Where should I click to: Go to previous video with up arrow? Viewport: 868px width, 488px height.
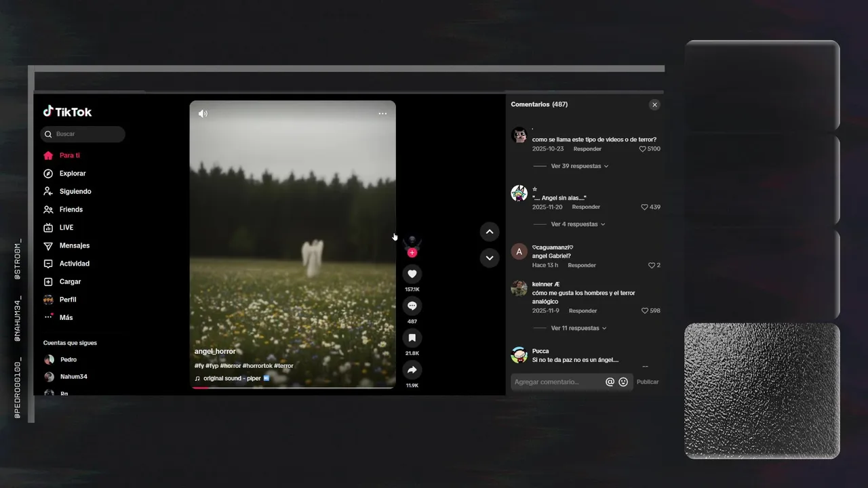[490, 232]
